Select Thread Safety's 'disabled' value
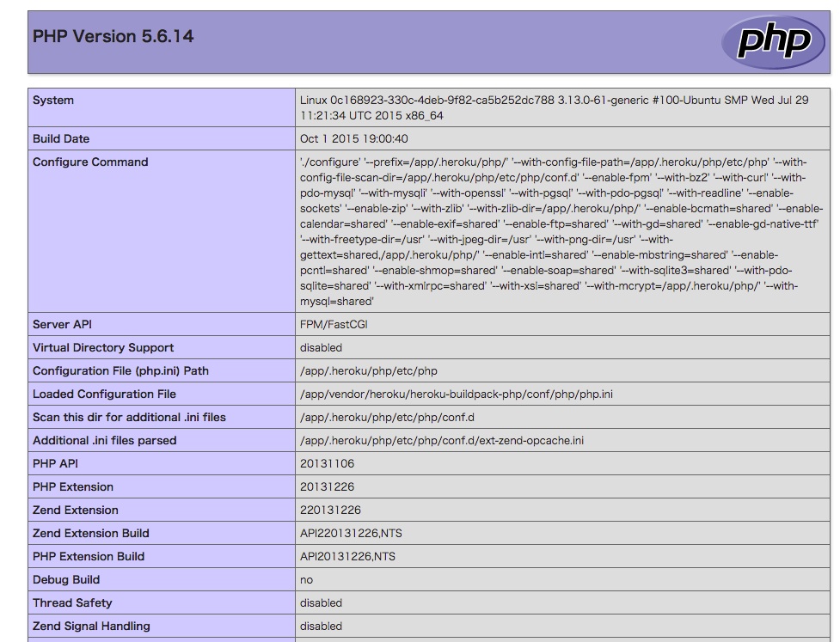The width and height of the screenshot is (840, 642). click(x=321, y=603)
